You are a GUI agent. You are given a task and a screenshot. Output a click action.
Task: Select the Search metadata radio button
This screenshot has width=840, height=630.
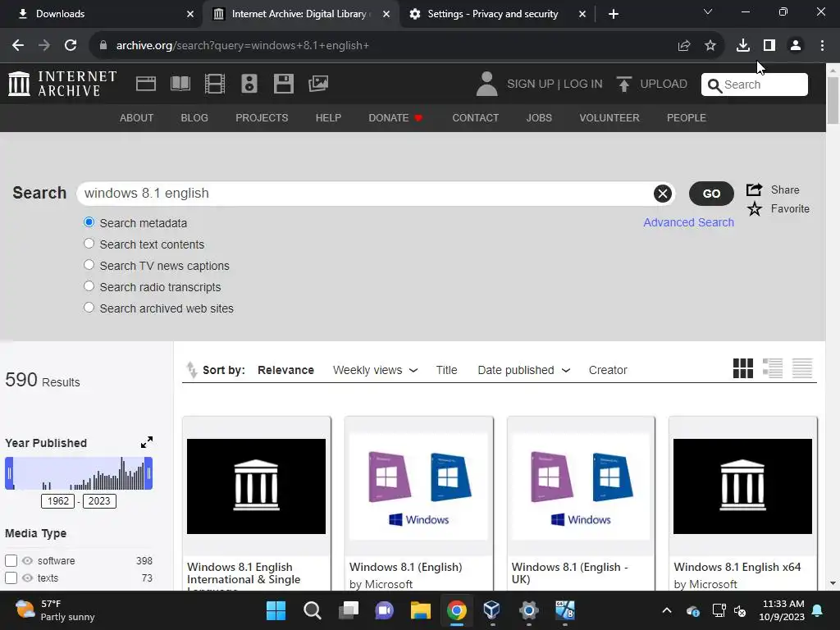click(89, 222)
